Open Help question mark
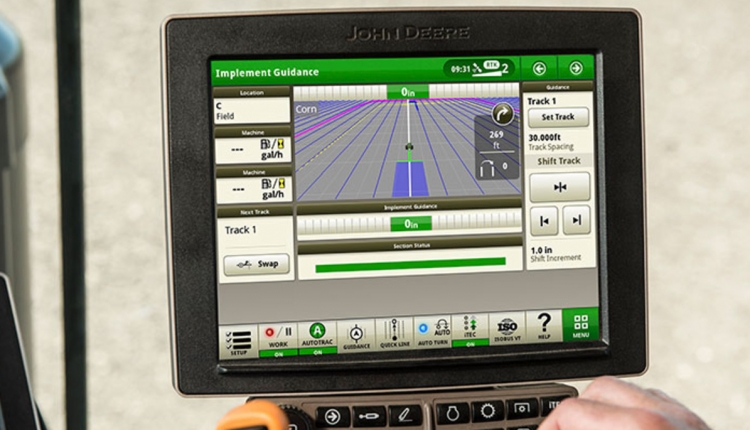This screenshot has height=430, width=750. 544,326
